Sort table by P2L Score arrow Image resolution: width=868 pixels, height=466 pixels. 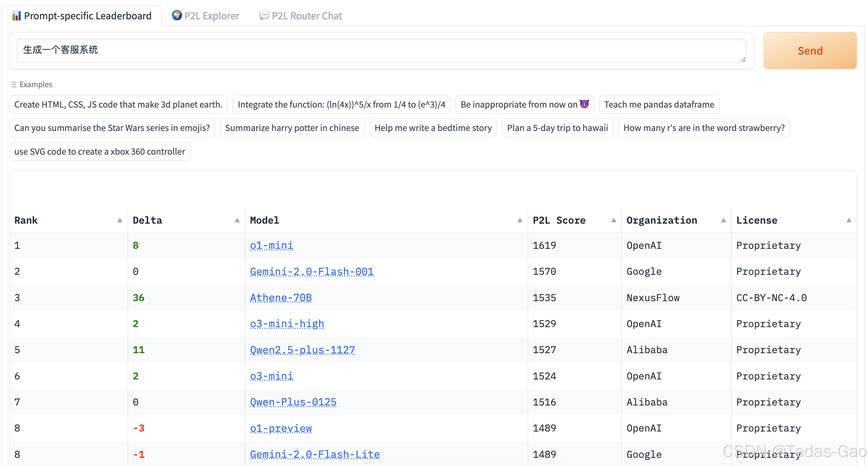click(x=614, y=220)
